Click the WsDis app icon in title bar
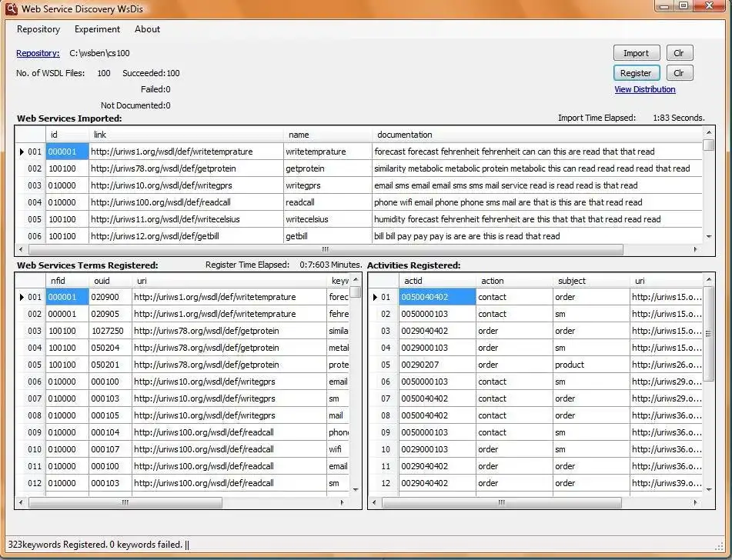This screenshot has height=560, width=732. point(12,8)
